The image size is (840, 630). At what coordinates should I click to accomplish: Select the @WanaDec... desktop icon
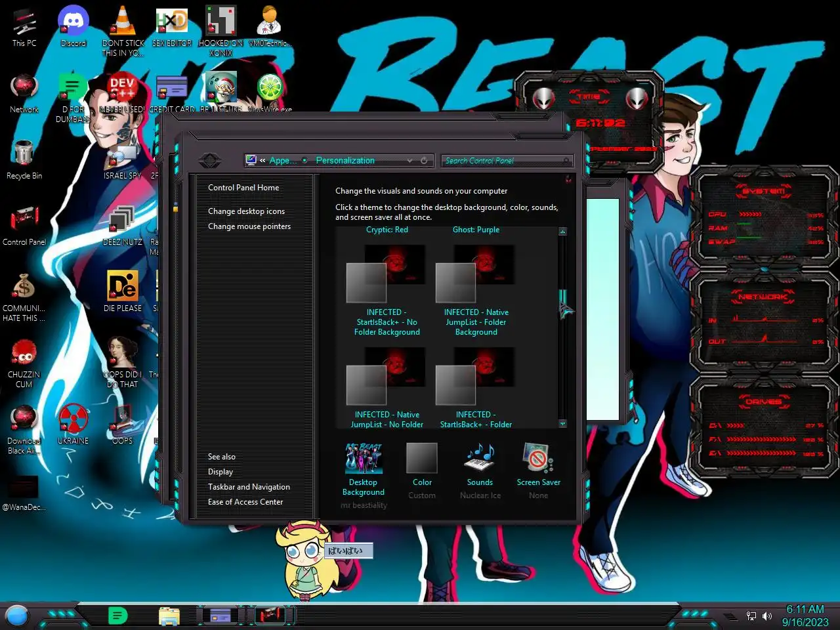coord(24,493)
